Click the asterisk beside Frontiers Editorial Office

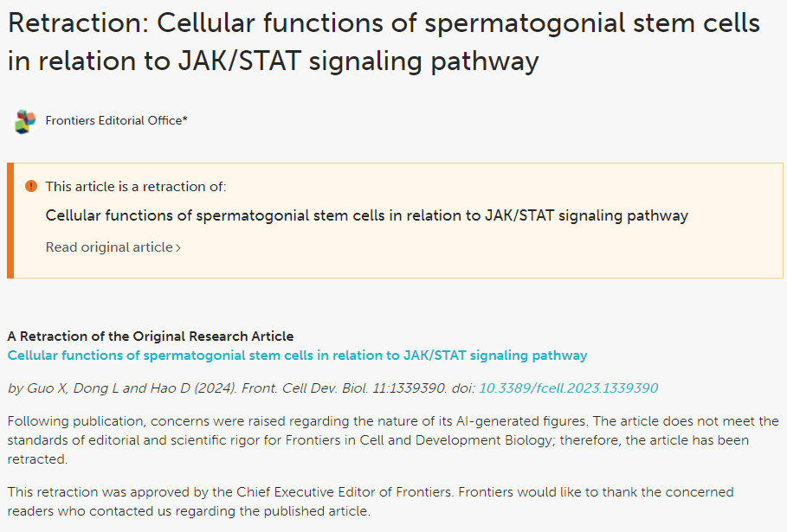[184, 119]
